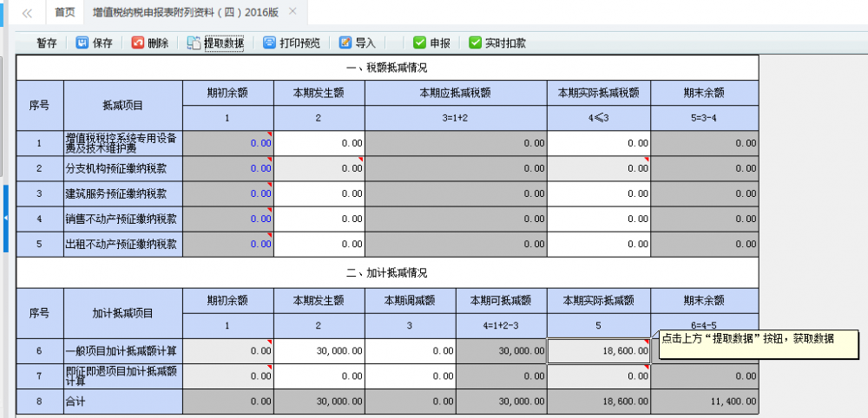Click 本期发生额 30,000.00 in row 6

(x=319, y=351)
